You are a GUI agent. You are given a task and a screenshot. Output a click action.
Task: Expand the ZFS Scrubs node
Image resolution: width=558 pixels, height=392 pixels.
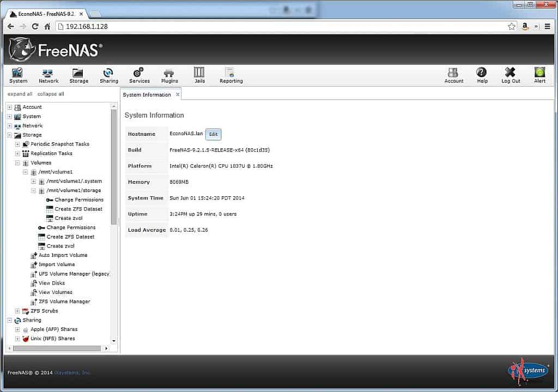point(17,311)
